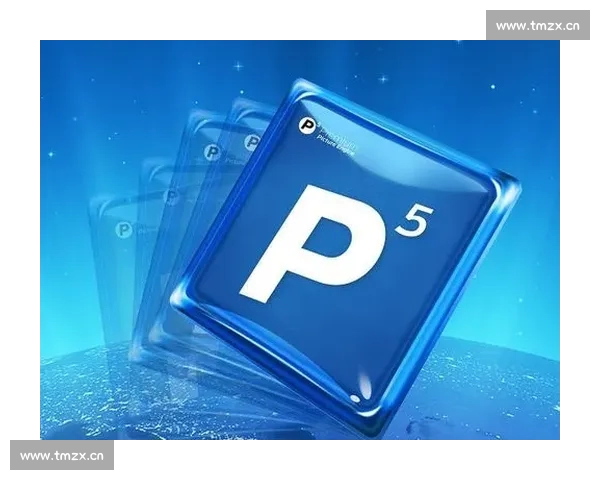The width and height of the screenshot is (600, 480).
Task: Click the small circular P logo on the front cube
Action: tap(306, 126)
